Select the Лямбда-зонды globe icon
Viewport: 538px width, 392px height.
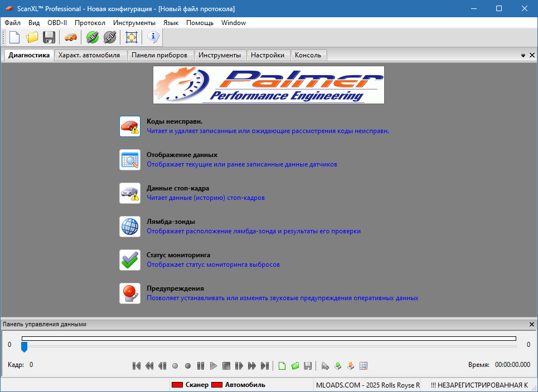[129, 226]
